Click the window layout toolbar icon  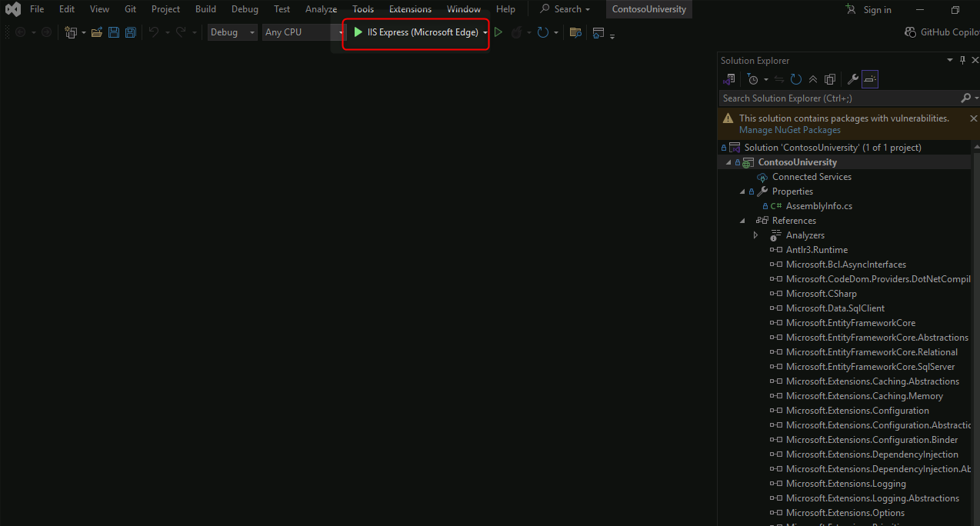coord(598,32)
